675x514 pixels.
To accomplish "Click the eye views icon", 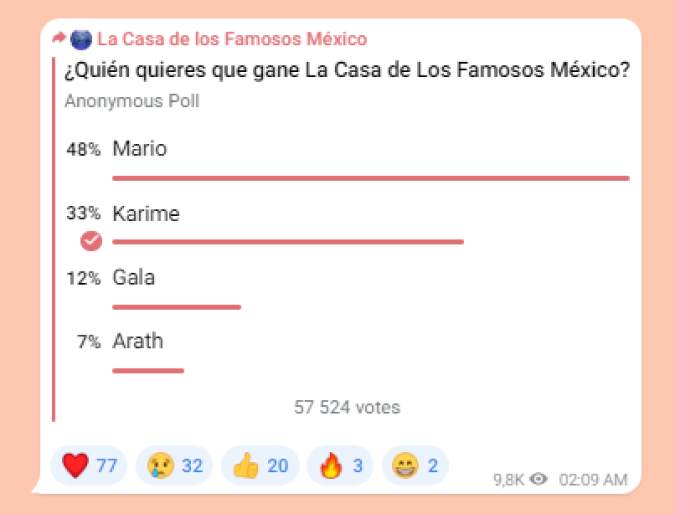I will click(539, 479).
